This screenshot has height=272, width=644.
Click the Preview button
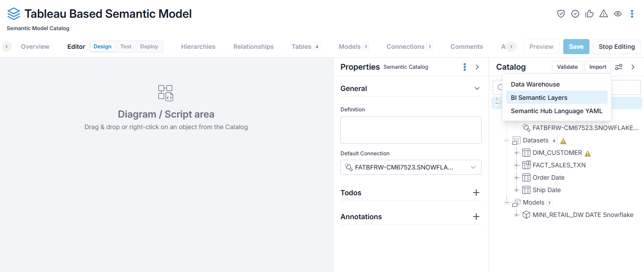coord(541,47)
